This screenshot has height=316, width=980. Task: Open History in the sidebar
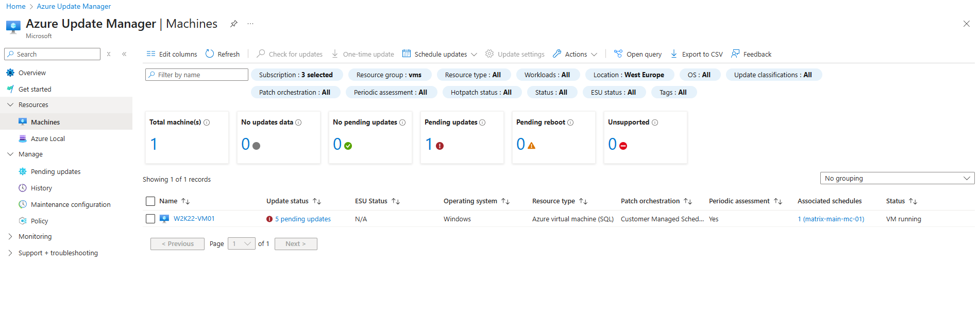(x=41, y=188)
